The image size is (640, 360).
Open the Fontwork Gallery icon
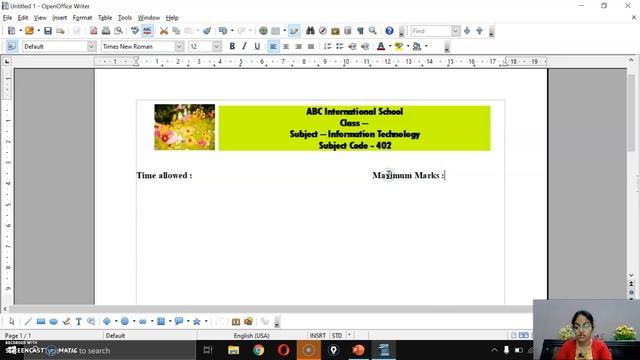click(x=236, y=321)
